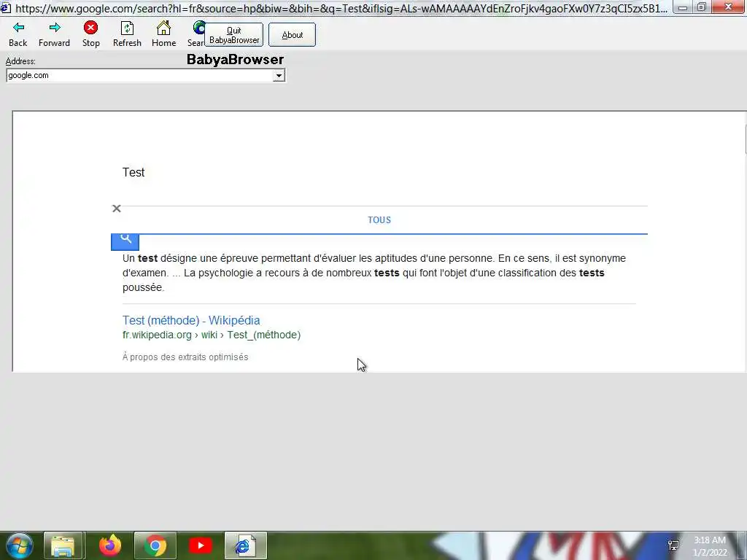Click into the google.com address field
This screenshot has width=747, height=560.
click(x=139, y=75)
